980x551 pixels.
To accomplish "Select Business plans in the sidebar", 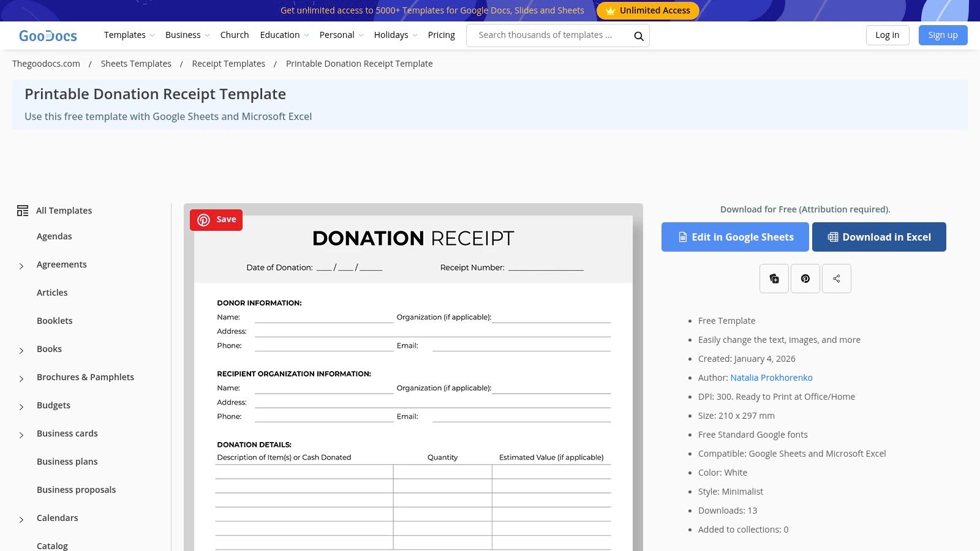I will [67, 461].
